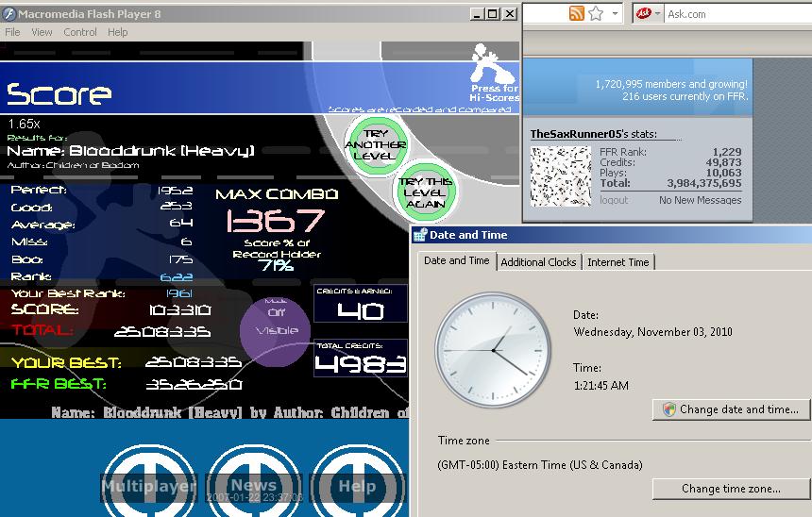Click the Change date and time button

click(731, 409)
